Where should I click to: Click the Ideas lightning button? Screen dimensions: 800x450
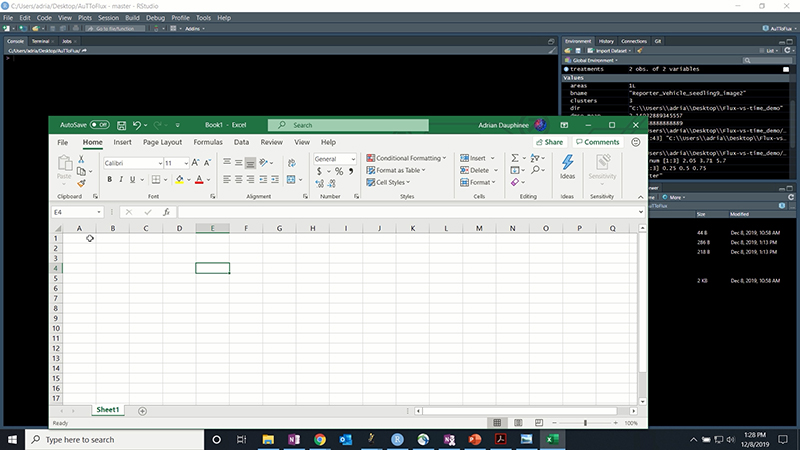567,167
